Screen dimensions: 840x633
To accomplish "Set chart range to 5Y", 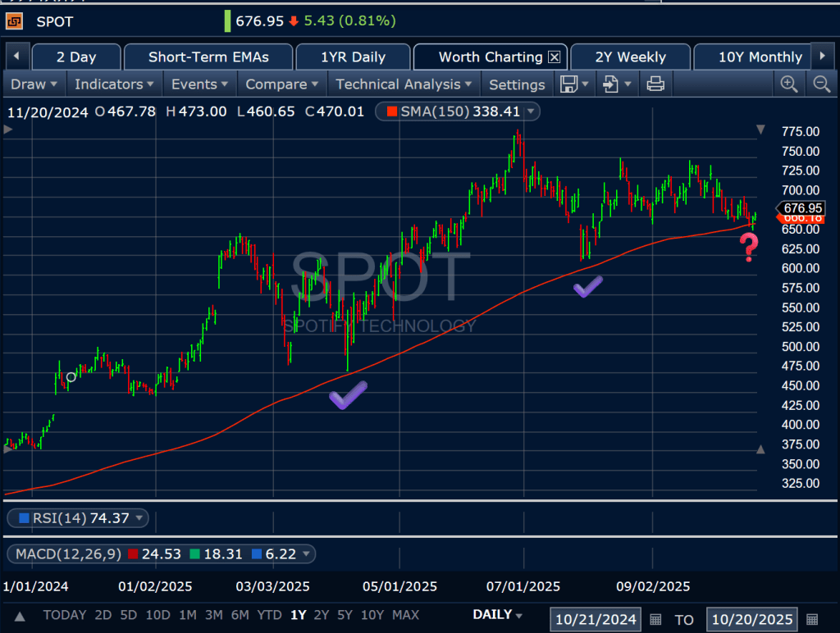I will point(345,615).
